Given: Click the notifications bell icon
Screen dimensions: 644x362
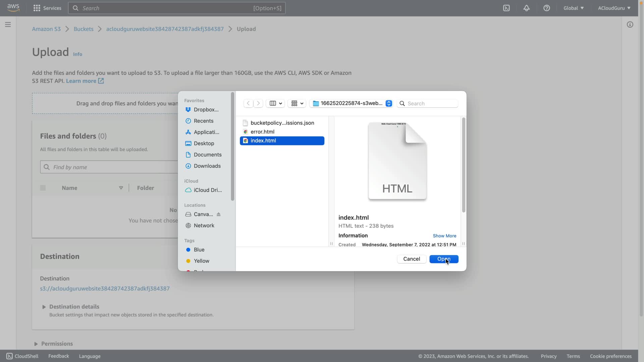Looking at the screenshot, I should [x=526, y=8].
